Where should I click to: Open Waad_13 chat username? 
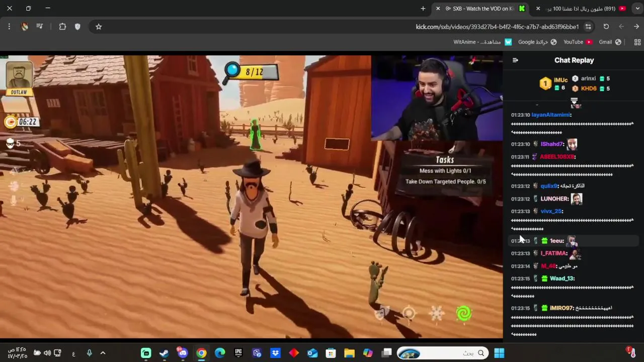[562, 279]
